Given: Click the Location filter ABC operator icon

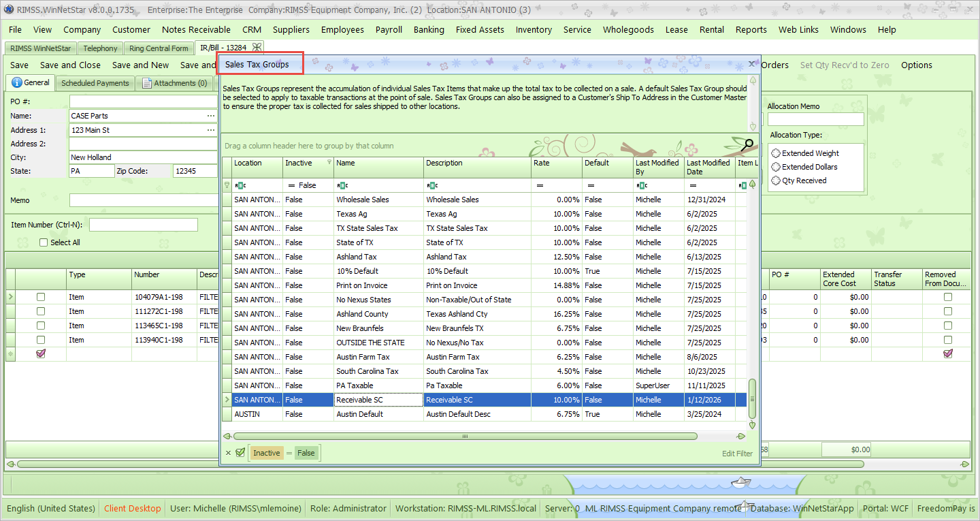Looking at the screenshot, I should [x=240, y=185].
